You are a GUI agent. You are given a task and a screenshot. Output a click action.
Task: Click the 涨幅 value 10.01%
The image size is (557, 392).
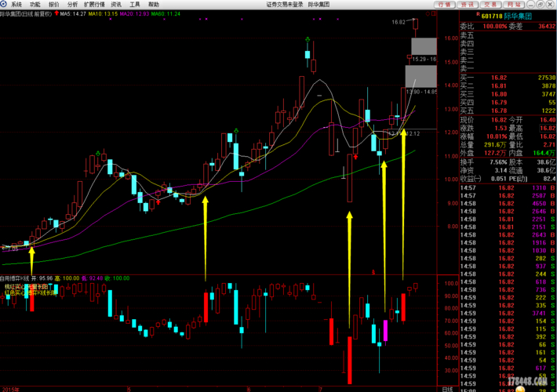coord(497,136)
